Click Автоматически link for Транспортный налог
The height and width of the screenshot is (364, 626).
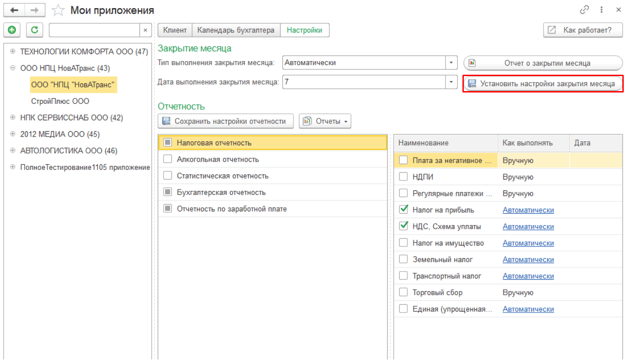tap(528, 276)
